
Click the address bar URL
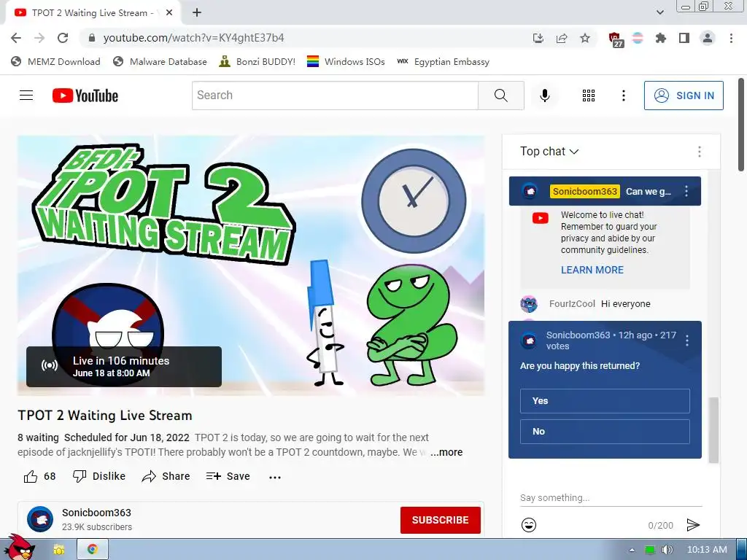[x=193, y=38]
